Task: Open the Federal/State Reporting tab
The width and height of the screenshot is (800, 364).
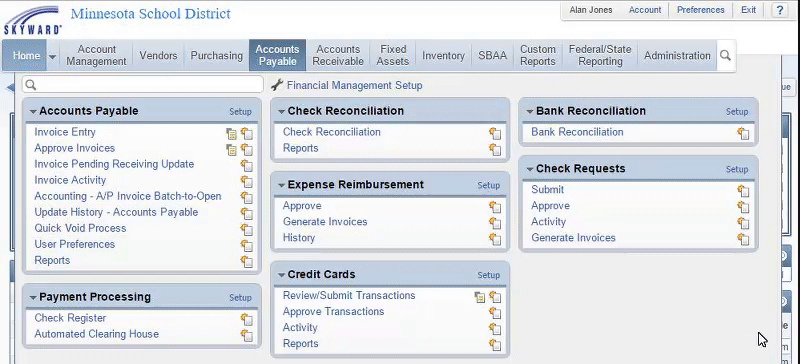Action: pos(600,56)
